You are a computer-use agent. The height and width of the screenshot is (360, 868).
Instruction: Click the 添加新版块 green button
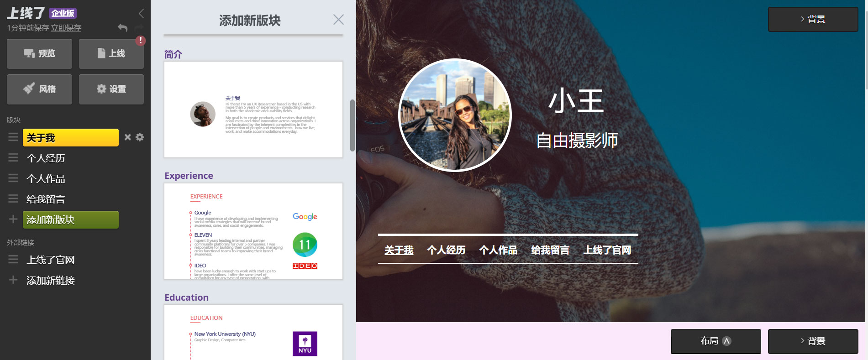[x=71, y=219]
